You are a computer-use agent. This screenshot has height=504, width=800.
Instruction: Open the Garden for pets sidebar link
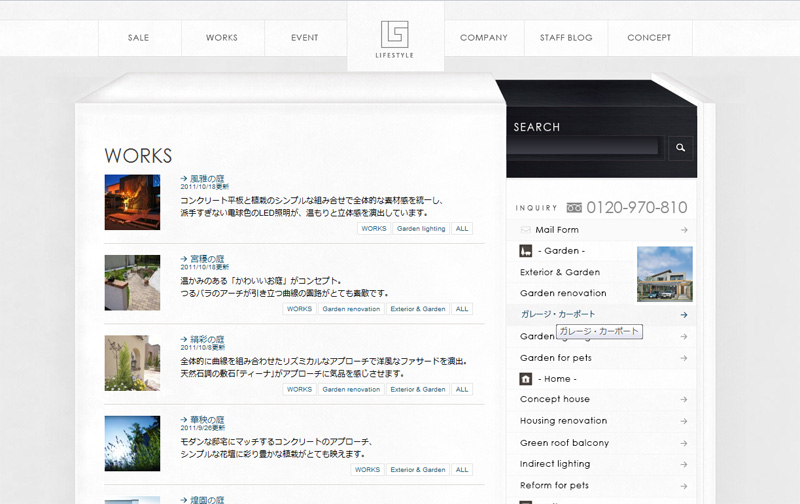(556, 358)
